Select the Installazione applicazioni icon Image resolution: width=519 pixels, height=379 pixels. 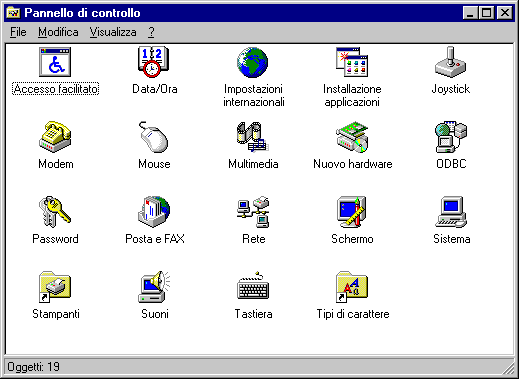tap(352, 62)
